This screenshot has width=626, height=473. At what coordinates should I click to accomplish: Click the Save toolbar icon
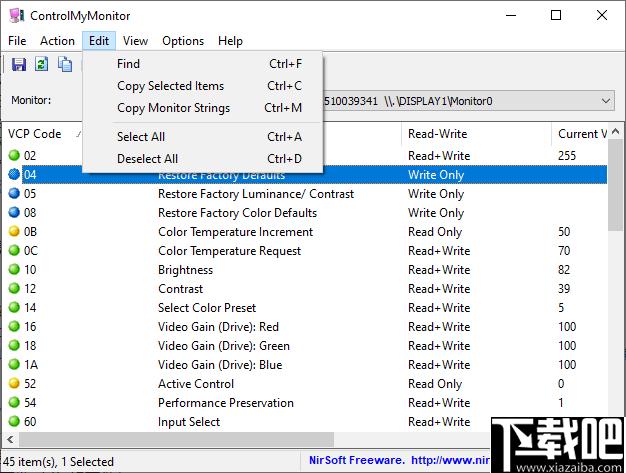(x=19, y=64)
